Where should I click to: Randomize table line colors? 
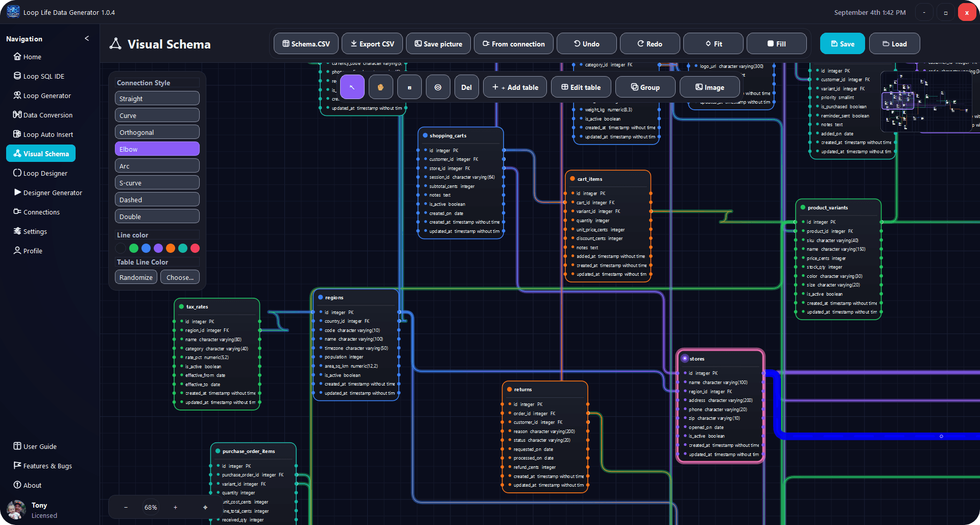(136, 277)
